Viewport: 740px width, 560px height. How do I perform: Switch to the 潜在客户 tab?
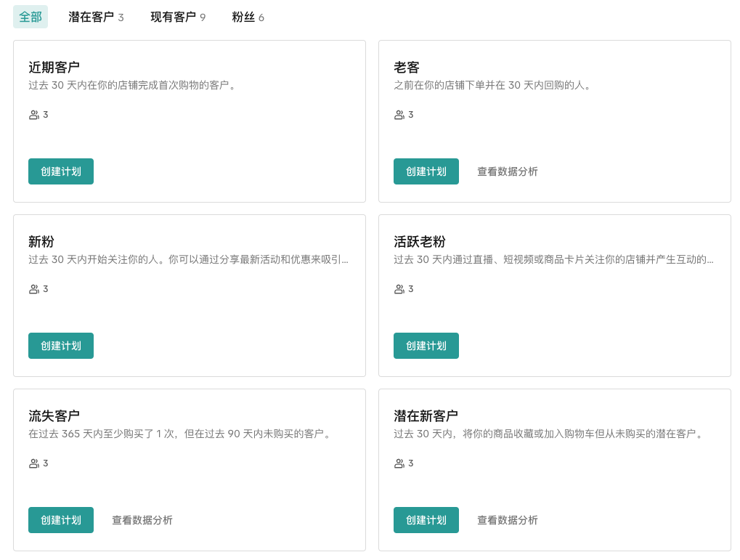96,17
